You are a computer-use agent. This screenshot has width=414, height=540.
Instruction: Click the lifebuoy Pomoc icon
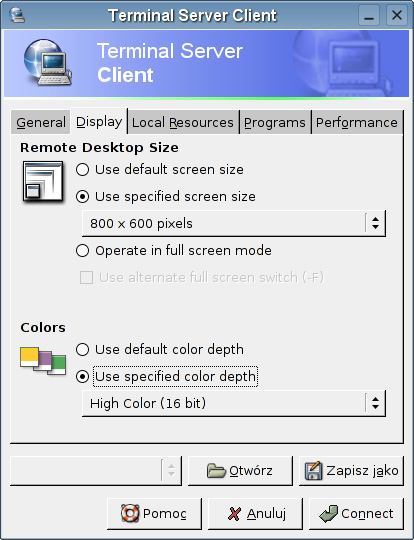(x=130, y=513)
